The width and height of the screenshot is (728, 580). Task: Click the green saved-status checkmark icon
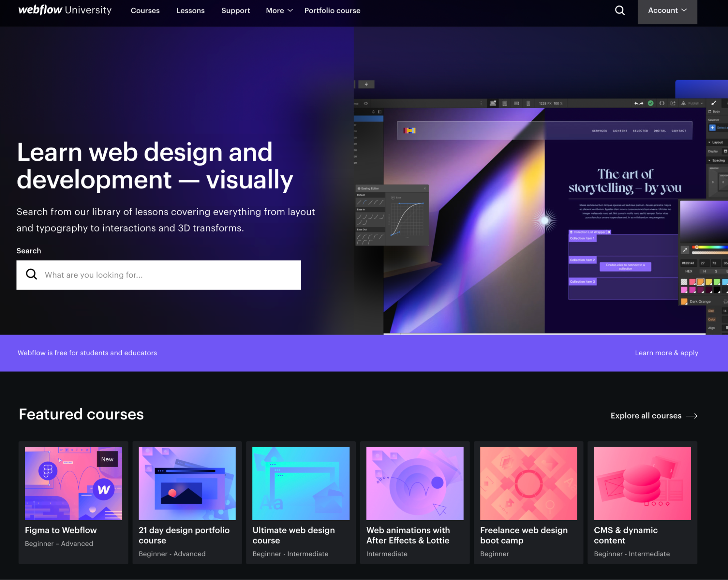[650, 103]
